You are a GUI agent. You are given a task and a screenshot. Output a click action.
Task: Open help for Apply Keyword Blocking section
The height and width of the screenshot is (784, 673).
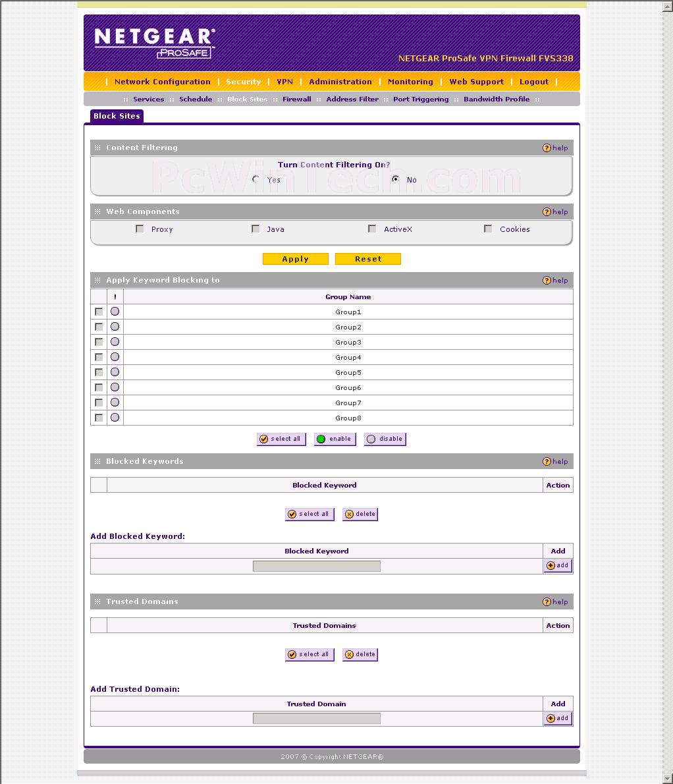pos(555,281)
